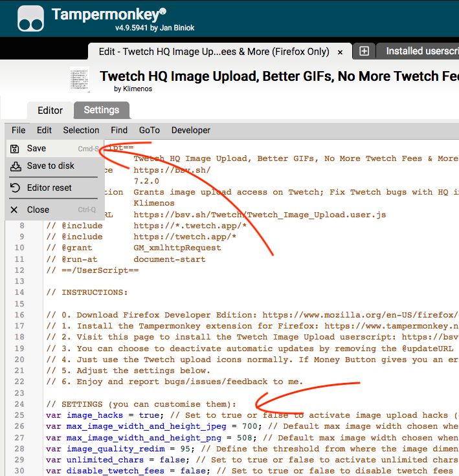Choose Save in the File menu

pyautogui.click(x=55, y=149)
